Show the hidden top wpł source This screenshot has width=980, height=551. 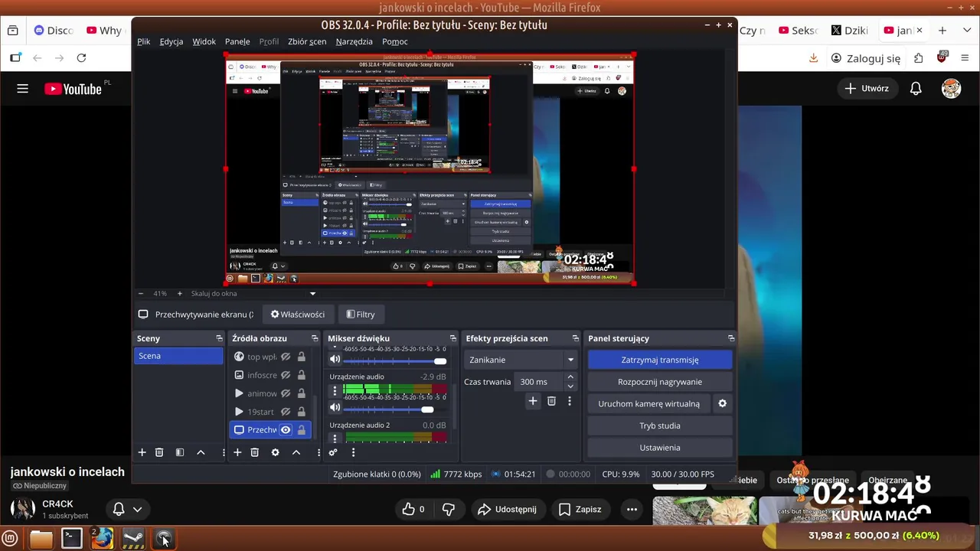pyautogui.click(x=286, y=357)
